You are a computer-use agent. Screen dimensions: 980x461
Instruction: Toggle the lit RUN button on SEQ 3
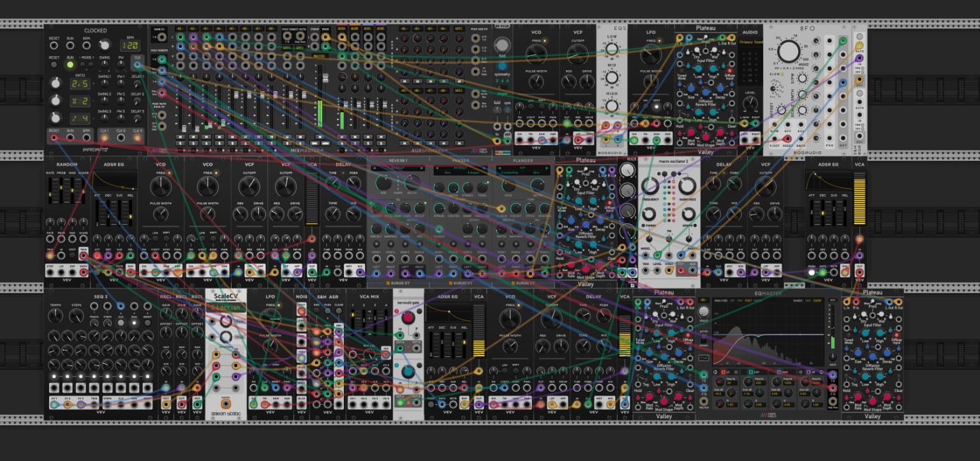[x=134, y=322]
